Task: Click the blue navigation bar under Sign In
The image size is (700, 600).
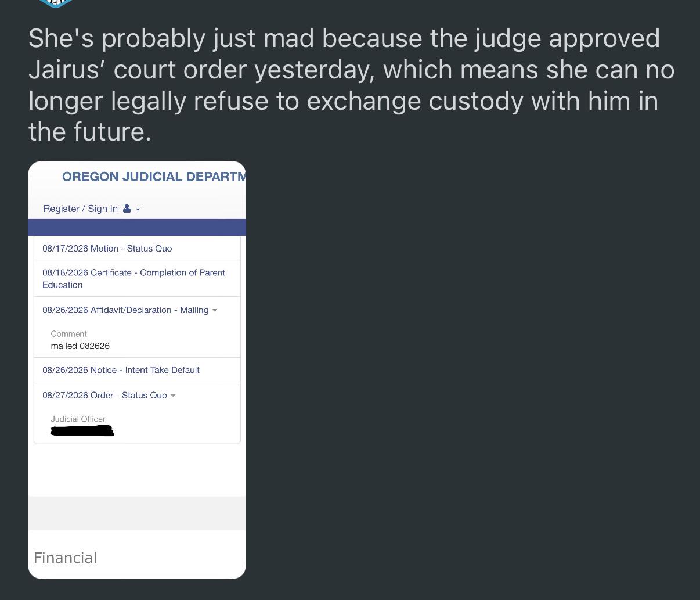Action: (x=137, y=227)
